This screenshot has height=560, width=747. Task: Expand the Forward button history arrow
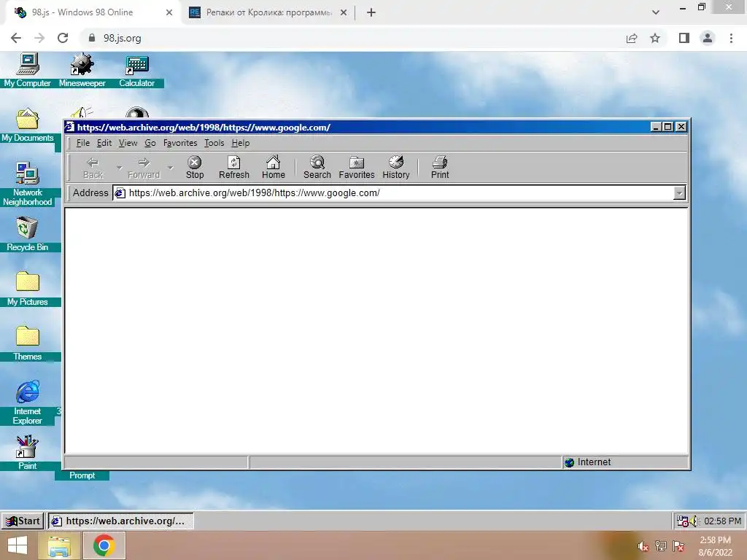pos(170,168)
